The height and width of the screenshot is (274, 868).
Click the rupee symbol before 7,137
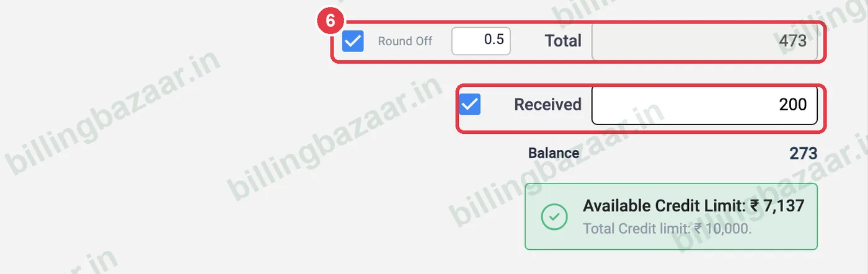[x=755, y=206]
